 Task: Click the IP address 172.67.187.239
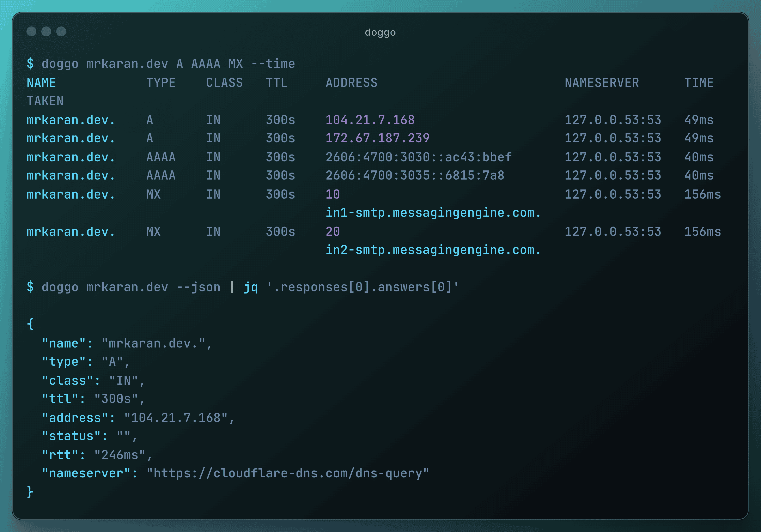coord(377,138)
